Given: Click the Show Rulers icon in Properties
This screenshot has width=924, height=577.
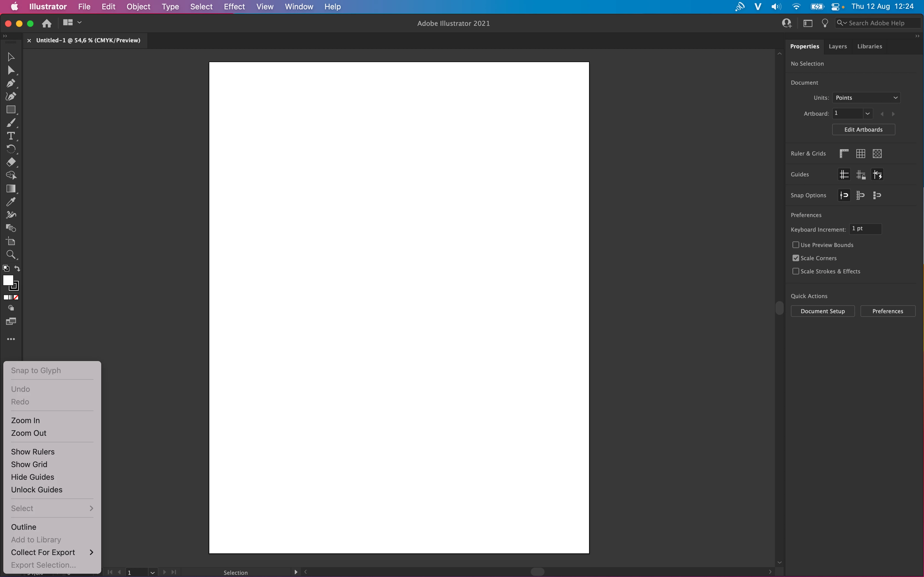Looking at the screenshot, I should click(x=844, y=153).
